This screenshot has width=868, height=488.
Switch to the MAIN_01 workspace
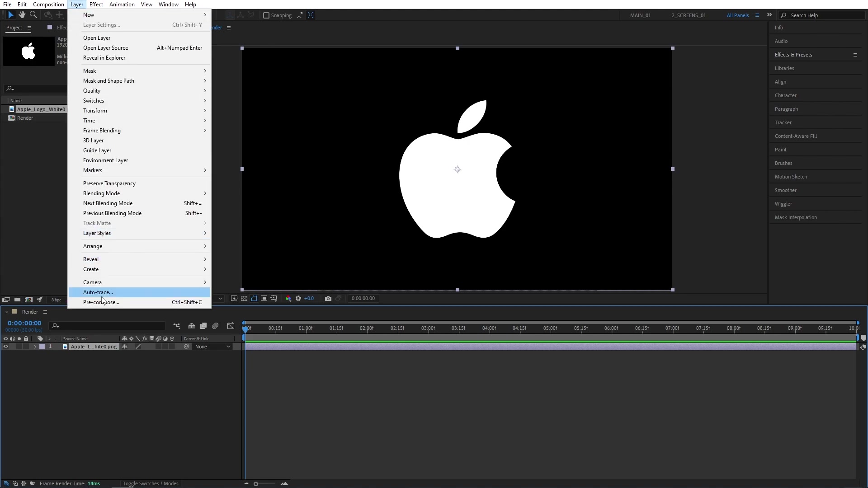click(x=641, y=15)
